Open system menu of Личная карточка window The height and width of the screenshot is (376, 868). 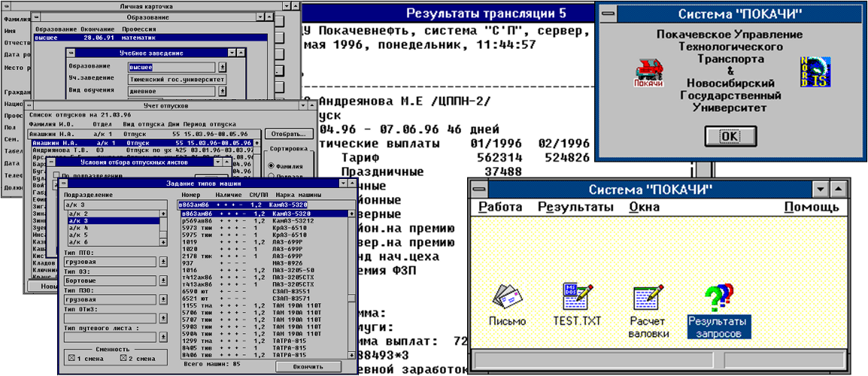point(5,6)
